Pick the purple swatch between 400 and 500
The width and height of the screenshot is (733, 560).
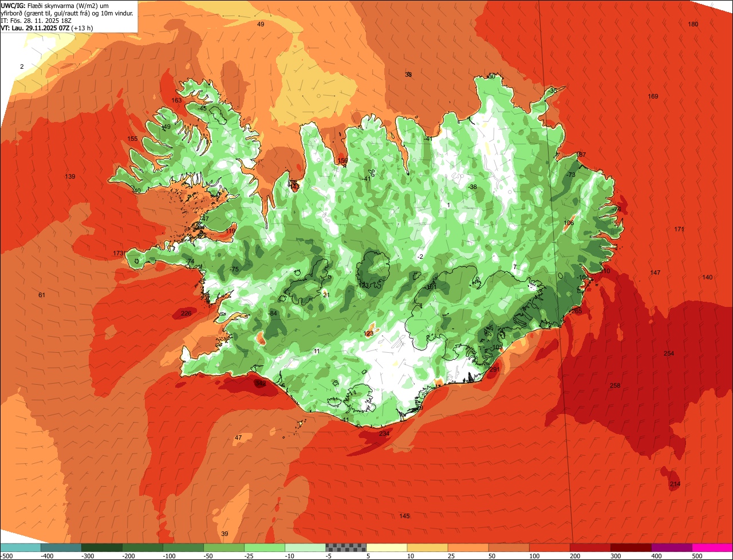(672, 547)
